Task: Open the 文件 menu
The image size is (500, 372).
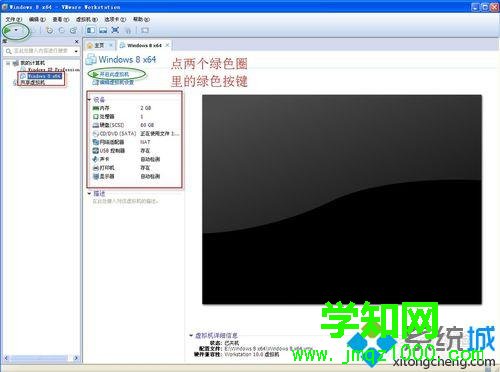Action: tap(13, 19)
